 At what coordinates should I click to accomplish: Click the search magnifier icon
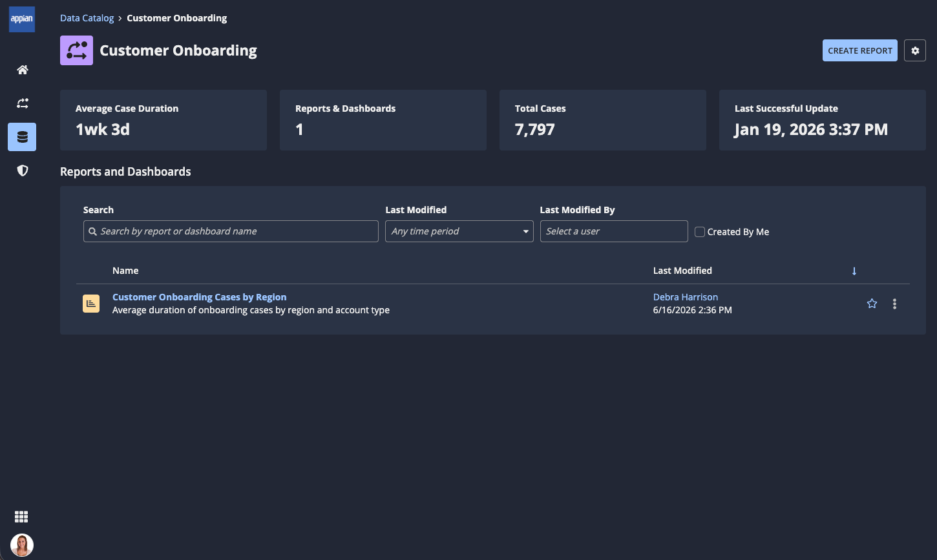[93, 231]
